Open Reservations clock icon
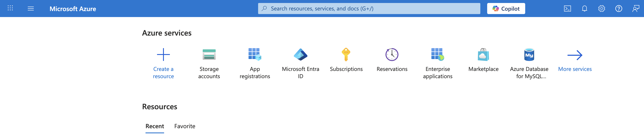The width and height of the screenshot is (644, 138). pos(392,55)
